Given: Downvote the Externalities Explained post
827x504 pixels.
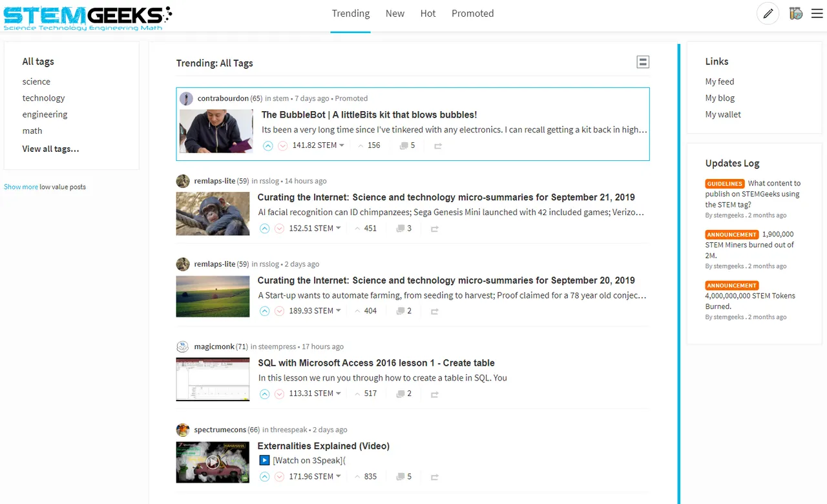Looking at the screenshot, I should (x=279, y=477).
